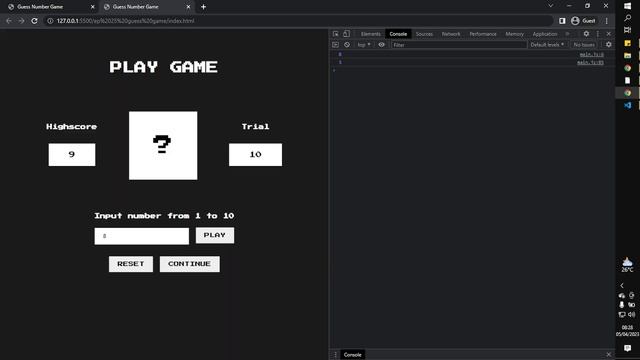Click the No Issues button
The image size is (640, 360).
[x=584, y=44]
